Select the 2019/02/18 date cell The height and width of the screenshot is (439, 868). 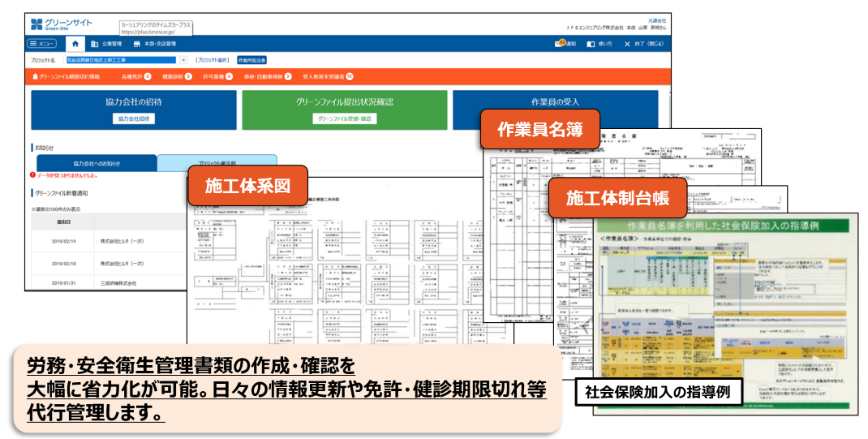[x=63, y=264]
